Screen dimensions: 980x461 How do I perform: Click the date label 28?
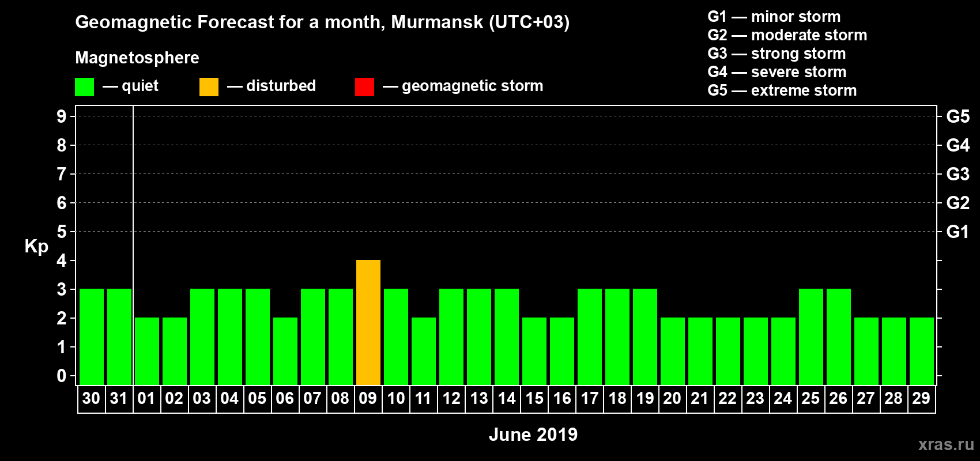[x=894, y=398]
